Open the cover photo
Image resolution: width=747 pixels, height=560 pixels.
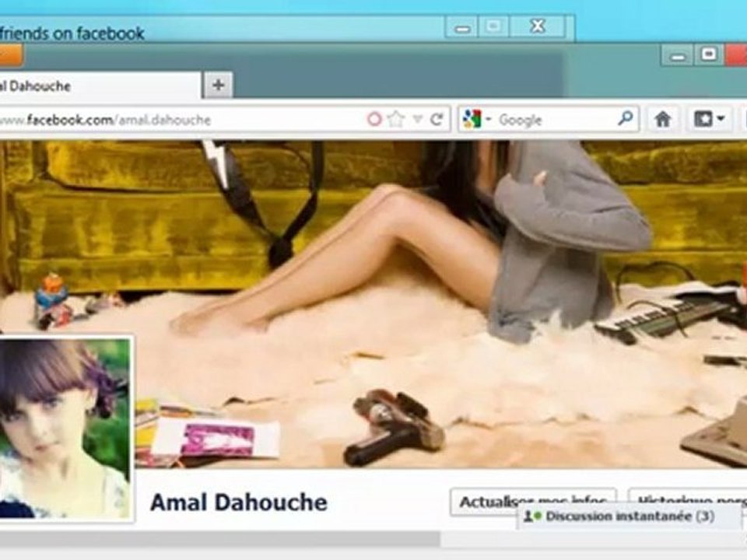[373, 304]
